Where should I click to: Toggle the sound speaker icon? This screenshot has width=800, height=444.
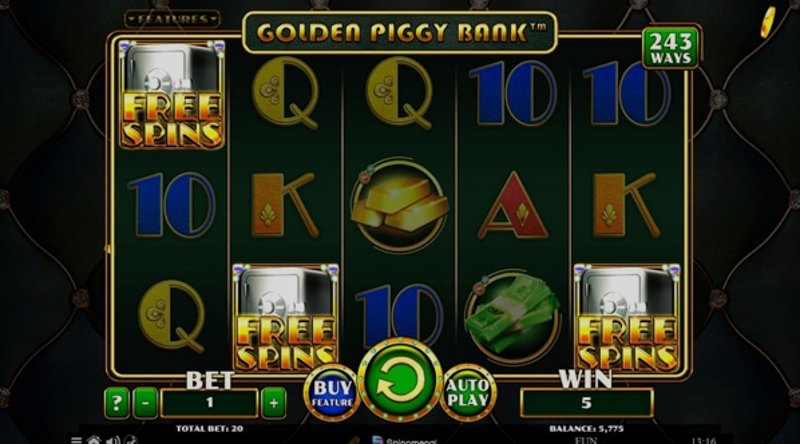(x=113, y=440)
